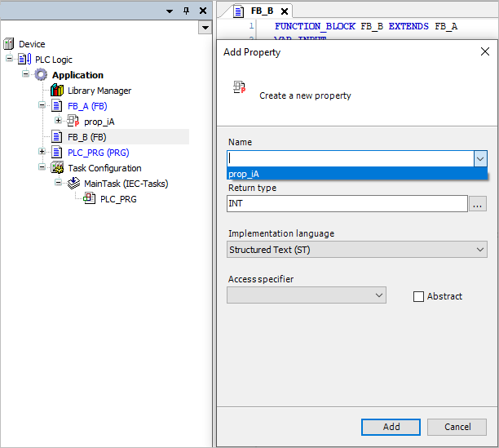Collapse the FB_A (FB) tree node
This screenshot has width=499, height=448.
42,106
